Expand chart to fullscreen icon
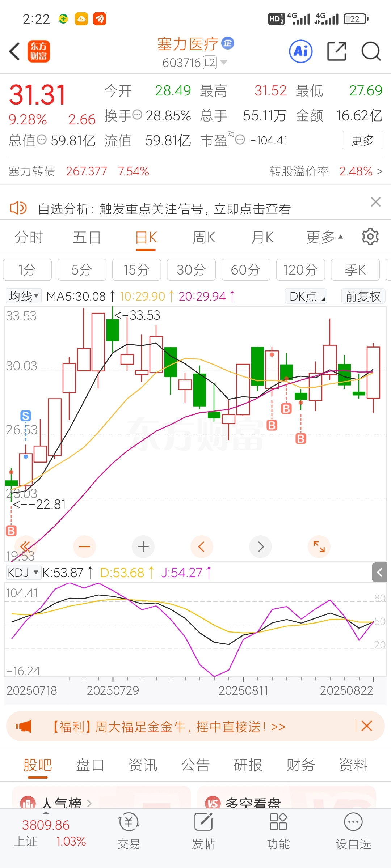The width and height of the screenshot is (391, 868). 319,546
